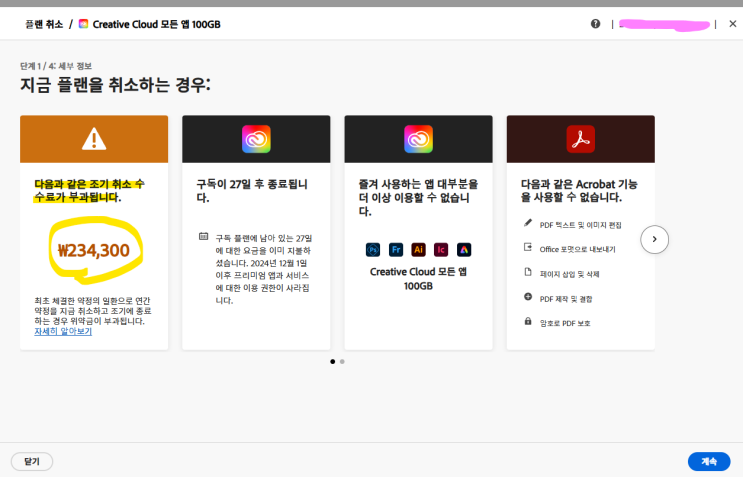
Task: Click the redacted account name in header
Action: click(x=664, y=24)
